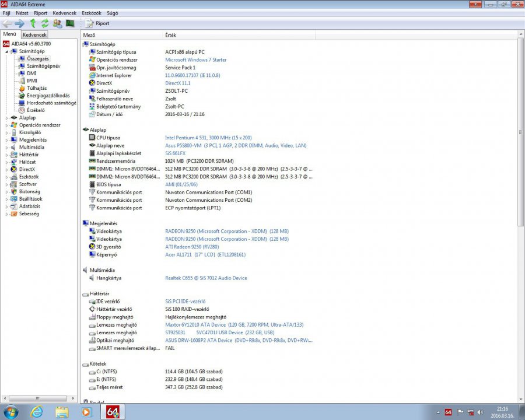Open the Riport menu in menu bar
This screenshot has height=420, width=525.
click(x=40, y=13)
